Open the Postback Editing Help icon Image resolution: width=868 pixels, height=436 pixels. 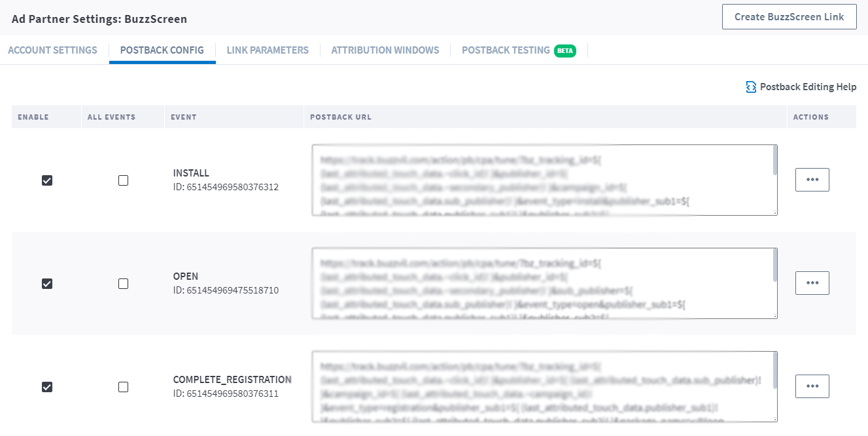(x=751, y=87)
